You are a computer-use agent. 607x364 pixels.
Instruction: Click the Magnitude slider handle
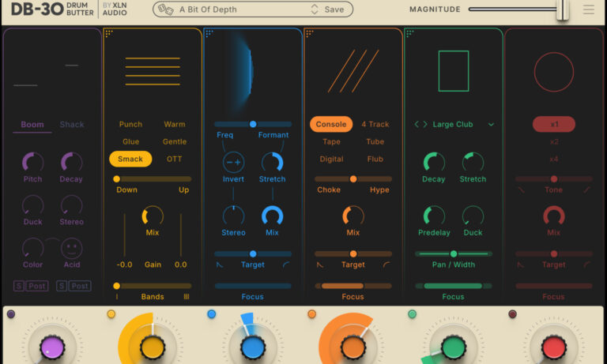[563, 9]
